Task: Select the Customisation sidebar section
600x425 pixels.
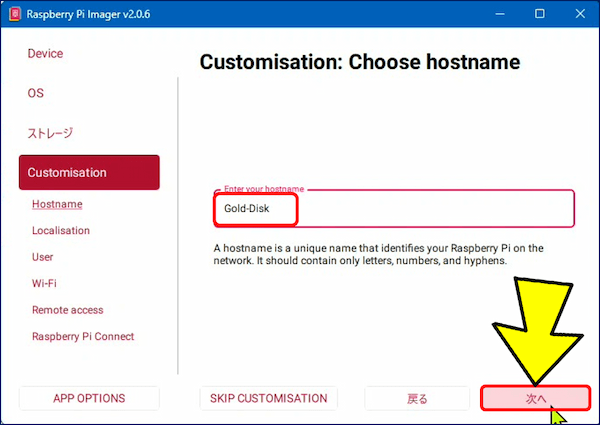Action: point(88,172)
